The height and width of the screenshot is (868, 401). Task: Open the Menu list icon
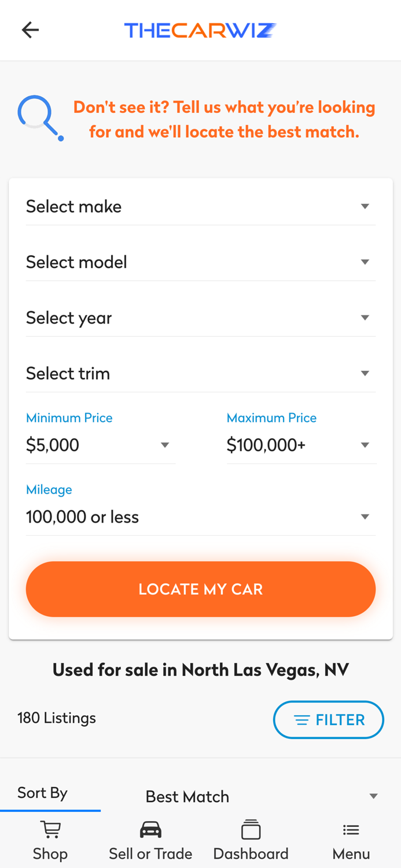(x=351, y=829)
